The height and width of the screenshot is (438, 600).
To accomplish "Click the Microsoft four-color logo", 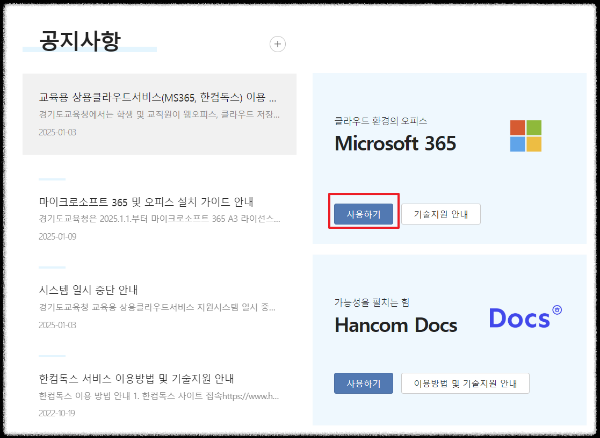I will coord(525,136).
